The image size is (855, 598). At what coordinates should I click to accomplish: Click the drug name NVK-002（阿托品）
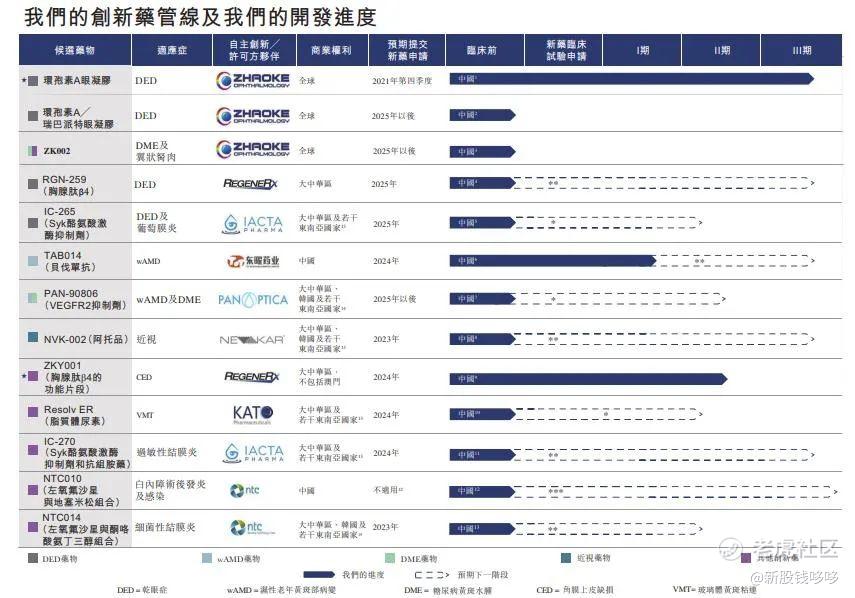86,339
